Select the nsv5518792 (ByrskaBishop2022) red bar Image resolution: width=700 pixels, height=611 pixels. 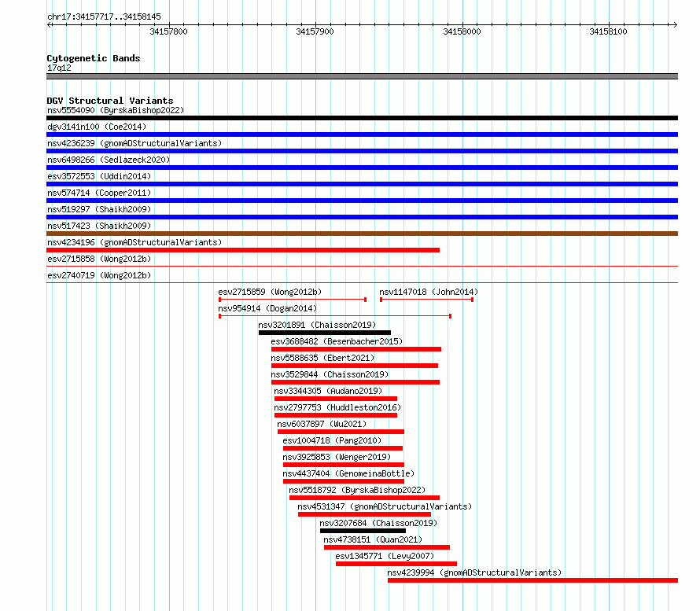[364, 498]
